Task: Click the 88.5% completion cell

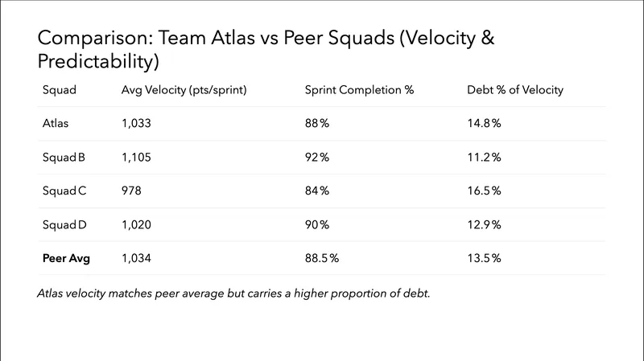Action: (x=322, y=258)
